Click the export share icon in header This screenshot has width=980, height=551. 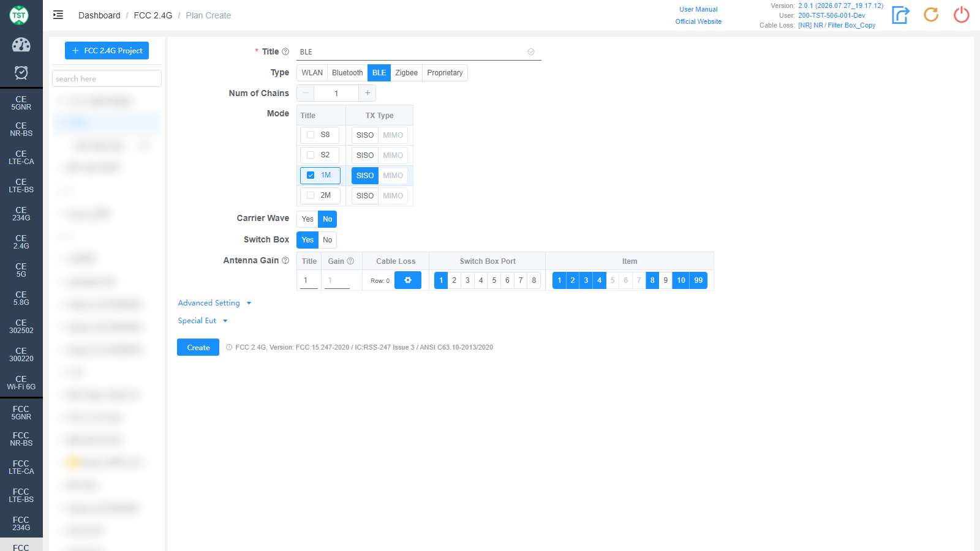pos(900,15)
